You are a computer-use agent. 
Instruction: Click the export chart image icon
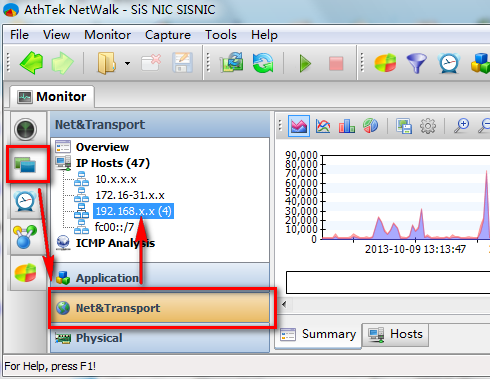tap(404, 126)
